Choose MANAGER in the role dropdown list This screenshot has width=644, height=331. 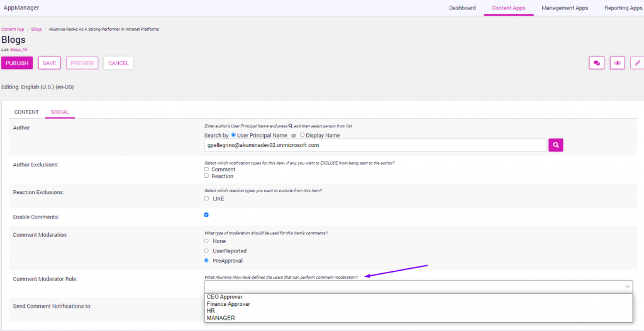(x=221, y=318)
